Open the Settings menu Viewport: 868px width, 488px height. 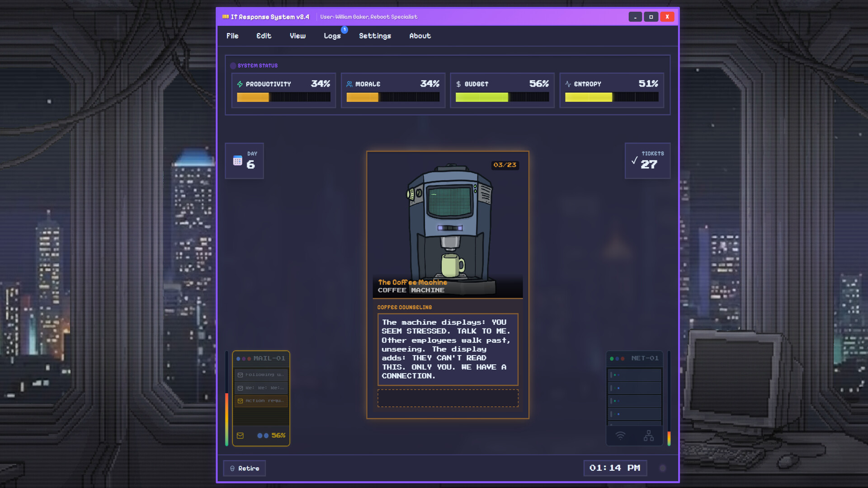click(375, 36)
